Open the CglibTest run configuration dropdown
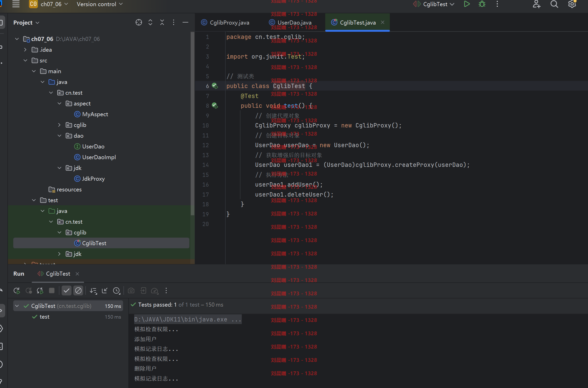The width and height of the screenshot is (588, 388). [434, 4]
